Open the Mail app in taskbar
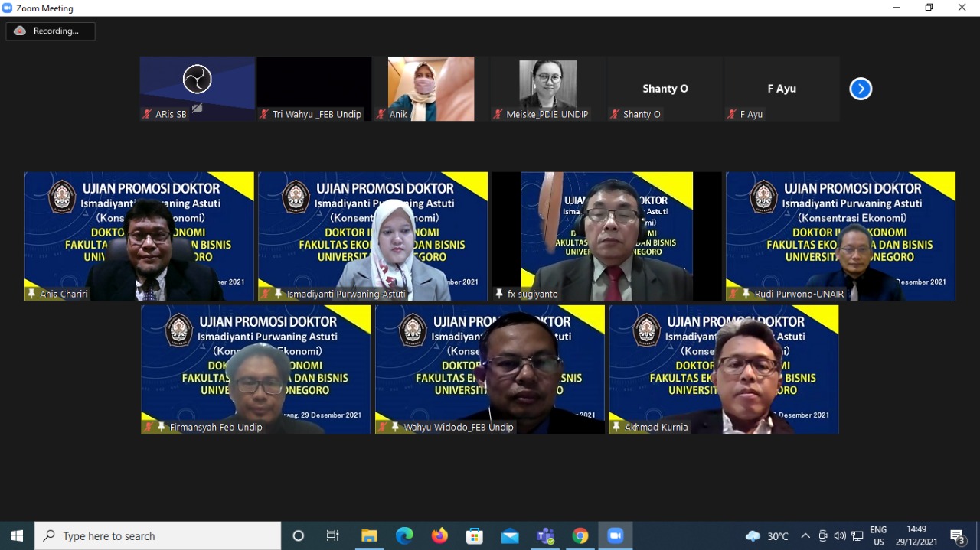Screen dimensions: 980x550 tap(510, 535)
